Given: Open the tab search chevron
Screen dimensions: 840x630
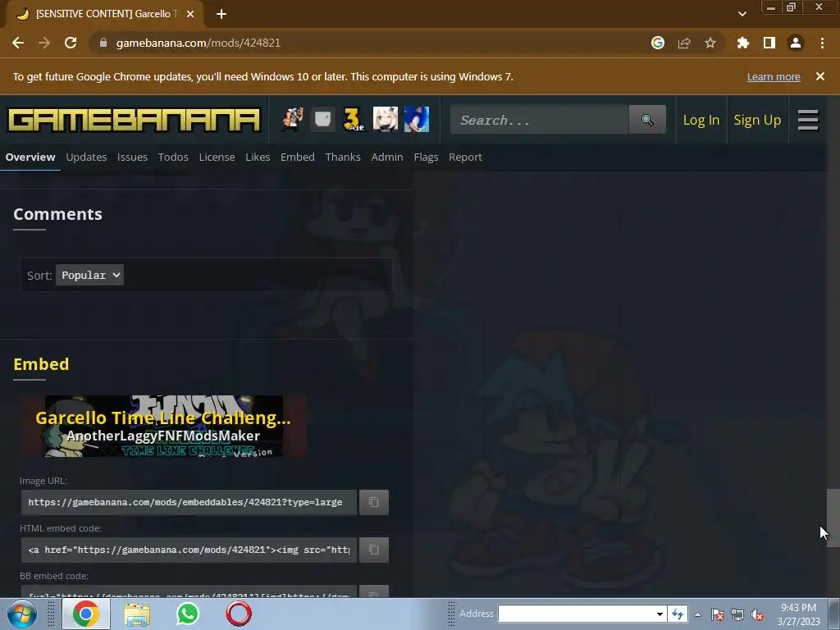Looking at the screenshot, I should point(742,14).
